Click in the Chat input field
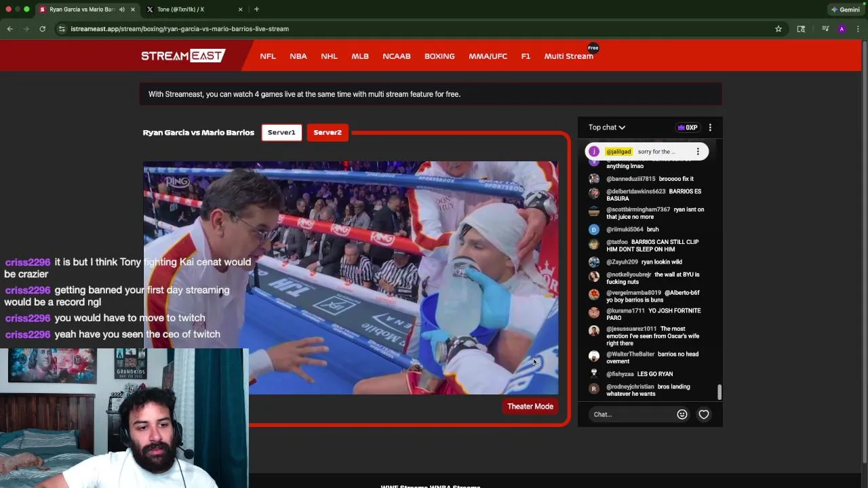868x488 pixels. coord(632,415)
